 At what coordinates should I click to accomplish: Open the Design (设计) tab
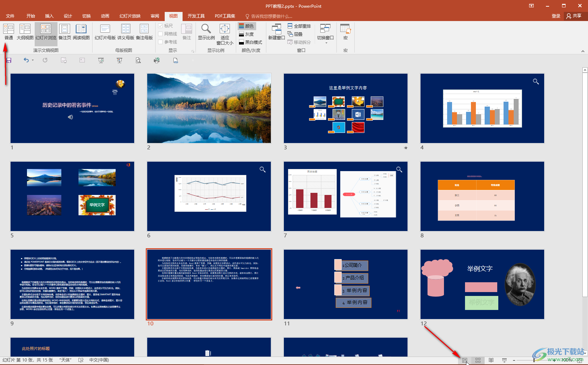(68, 16)
